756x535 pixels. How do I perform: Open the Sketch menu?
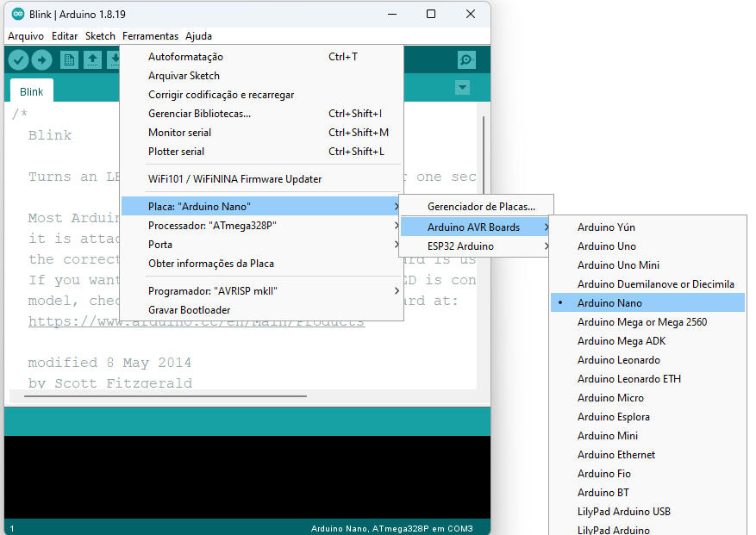100,36
